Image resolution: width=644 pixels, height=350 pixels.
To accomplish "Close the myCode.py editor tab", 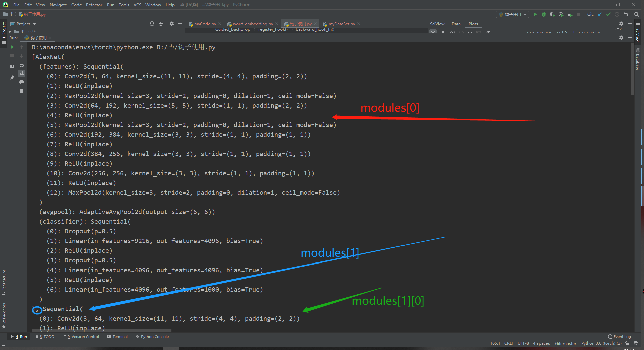I will [x=219, y=24].
